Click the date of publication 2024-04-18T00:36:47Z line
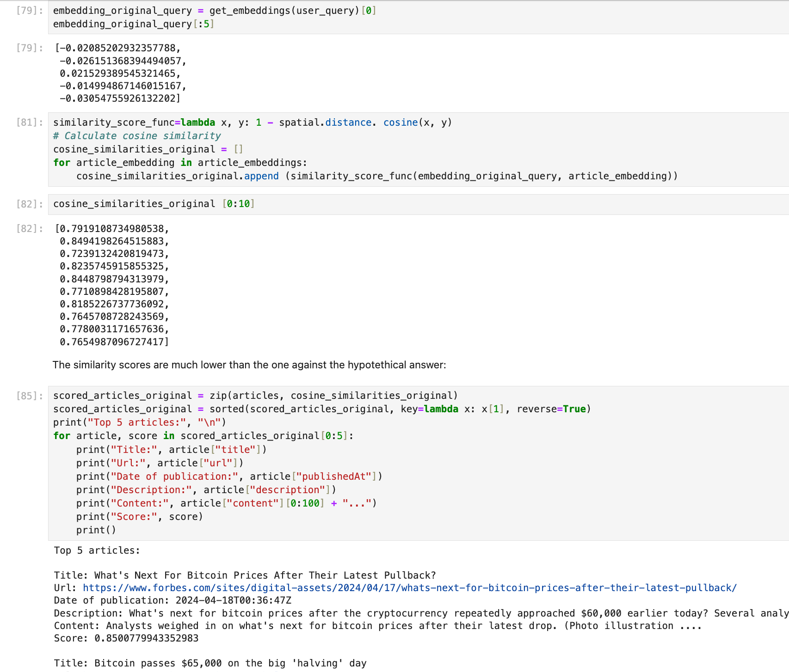 pos(173,600)
